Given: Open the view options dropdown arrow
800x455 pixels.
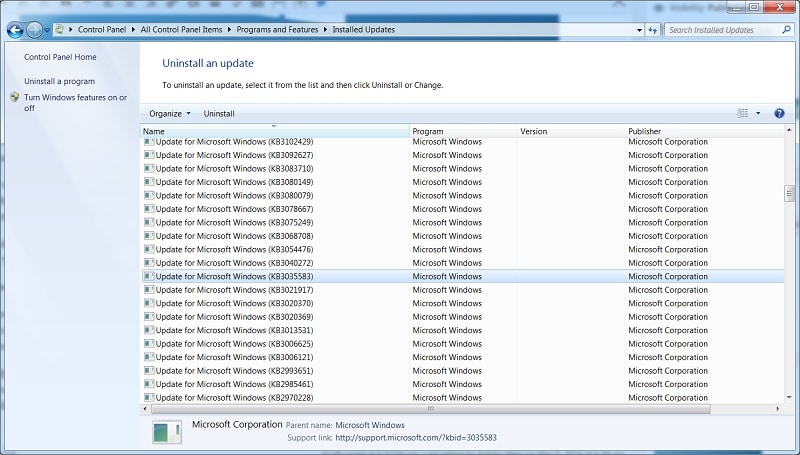Looking at the screenshot, I should pos(758,113).
